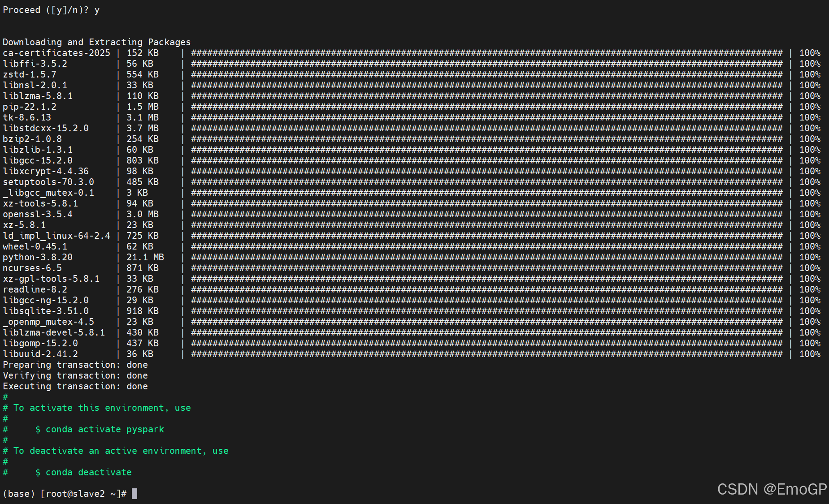Click the package name 'libnsl-2.0.1'
This screenshot has height=504, width=829.
click(x=35, y=85)
